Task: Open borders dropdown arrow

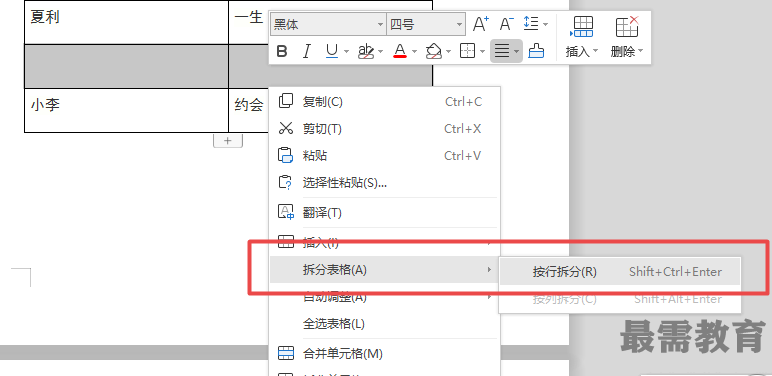Action: (x=482, y=51)
